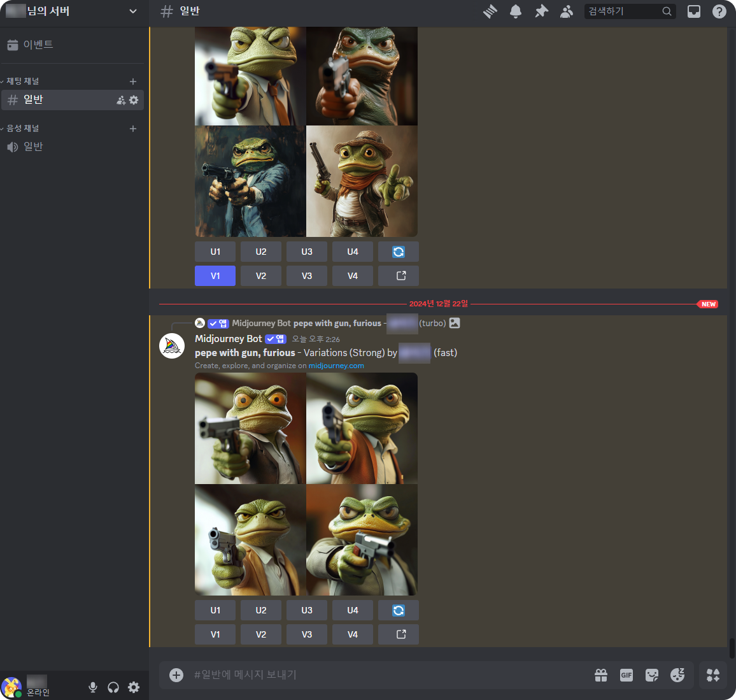Select the 일반 text channel
Viewport: 736px width, 700px height.
(73, 100)
